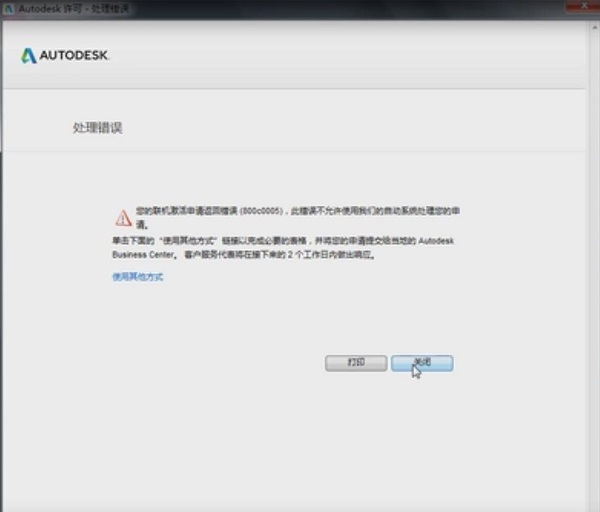Click the 打印 (Print) button

(x=356, y=363)
